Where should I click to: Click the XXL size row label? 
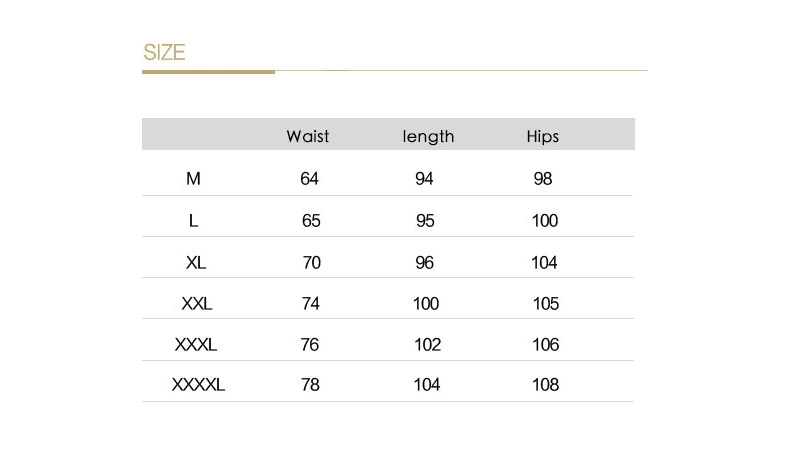pos(197,303)
